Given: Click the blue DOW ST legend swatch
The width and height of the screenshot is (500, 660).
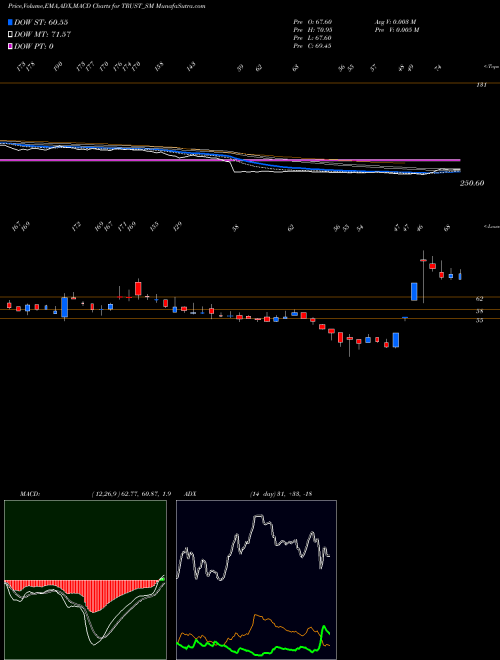Looking at the screenshot, I should click(10, 22).
